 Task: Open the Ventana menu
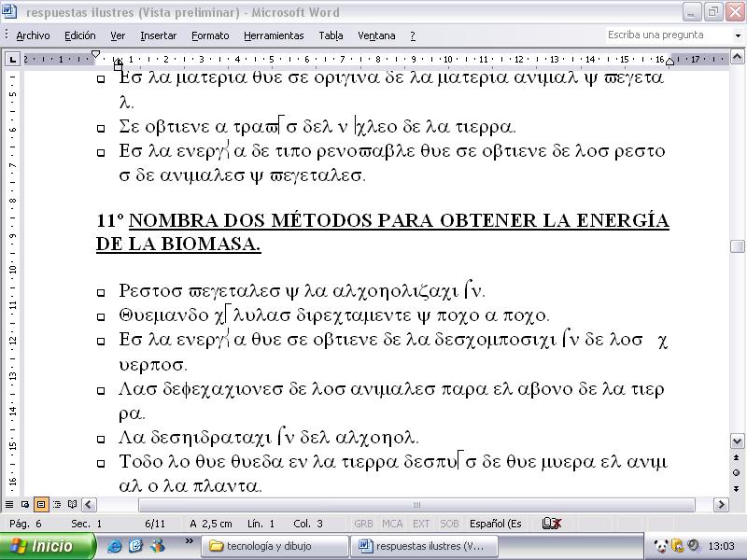tap(376, 35)
